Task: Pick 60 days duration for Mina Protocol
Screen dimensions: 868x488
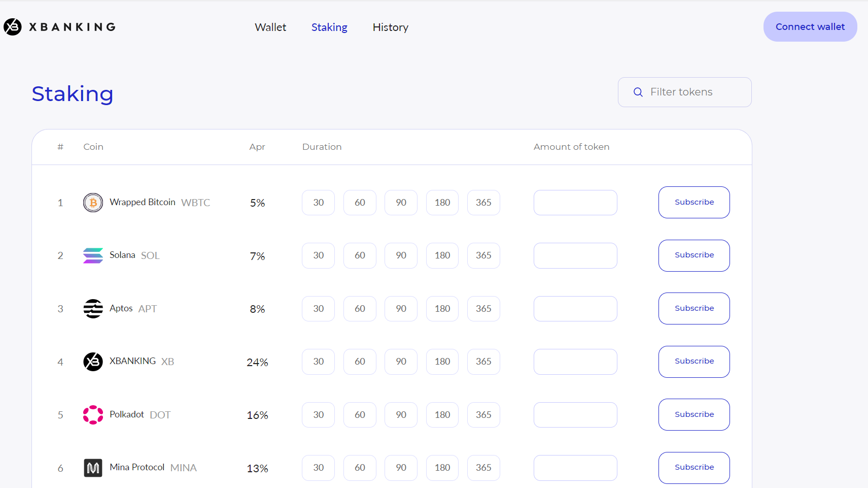Action: pyautogui.click(x=360, y=468)
